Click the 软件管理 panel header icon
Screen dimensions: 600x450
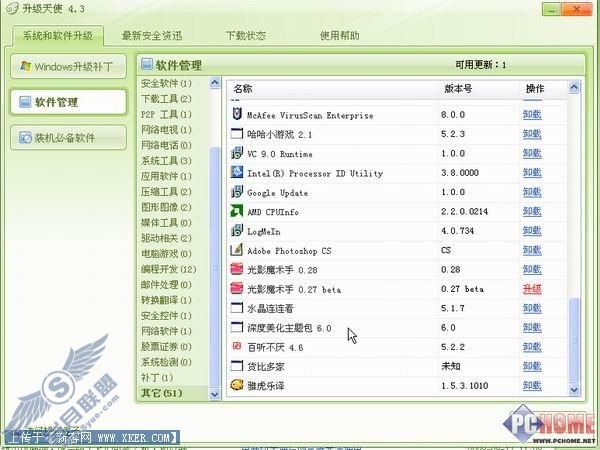[147, 64]
